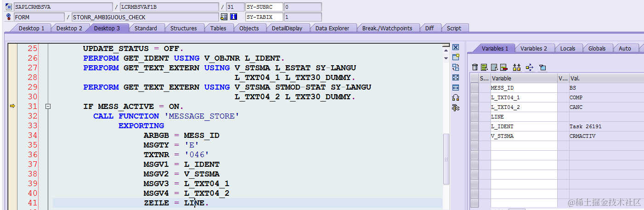Close the source code tool with the X icon
Viewport: 644px width, 210px height.
click(x=456, y=47)
